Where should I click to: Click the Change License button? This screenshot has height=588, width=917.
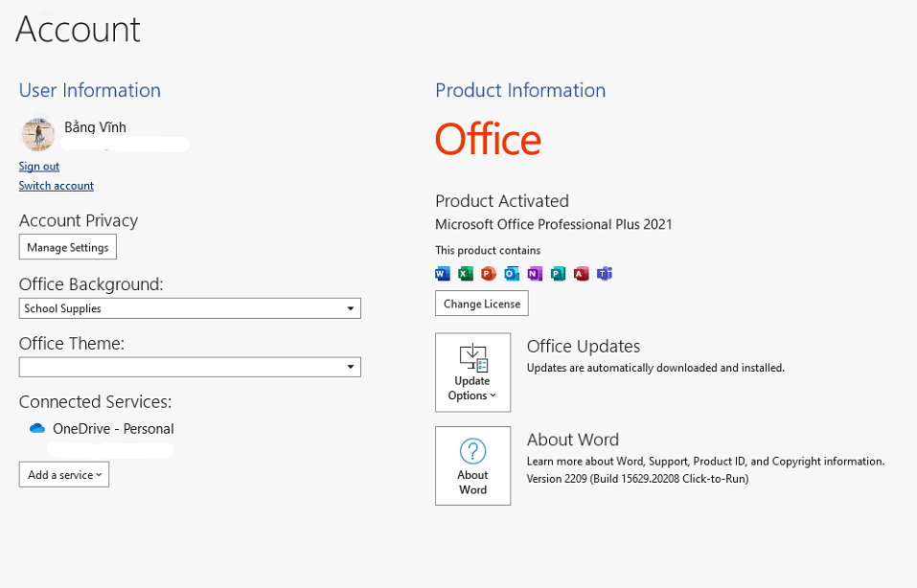pyautogui.click(x=482, y=304)
